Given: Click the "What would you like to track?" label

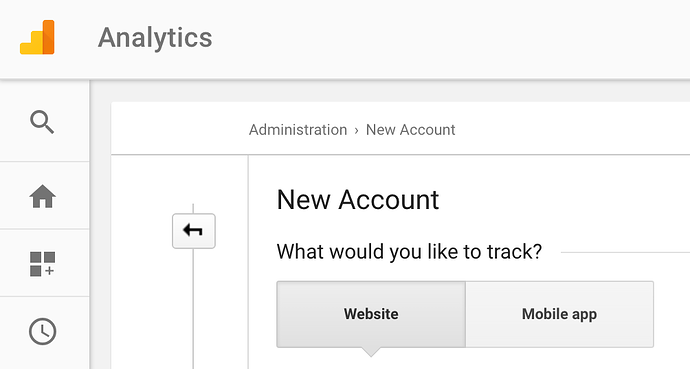Looking at the screenshot, I should click(x=409, y=252).
